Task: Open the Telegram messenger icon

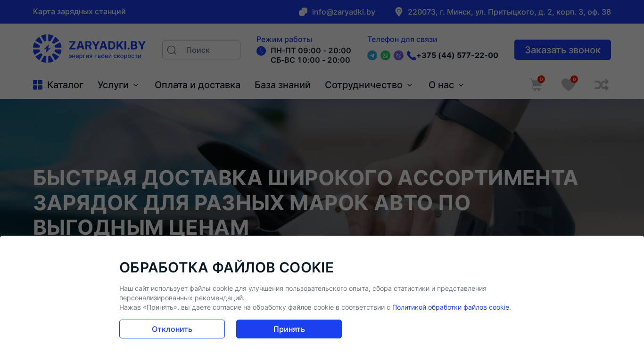Action: point(372,56)
